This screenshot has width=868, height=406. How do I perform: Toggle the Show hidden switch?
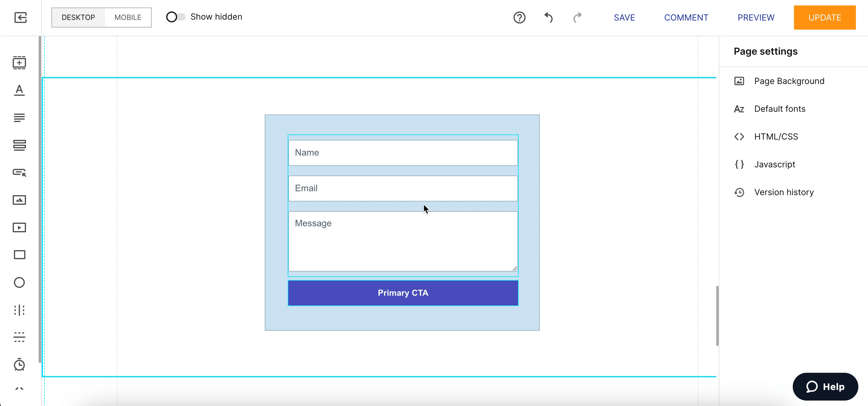pyautogui.click(x=176, y=17)
